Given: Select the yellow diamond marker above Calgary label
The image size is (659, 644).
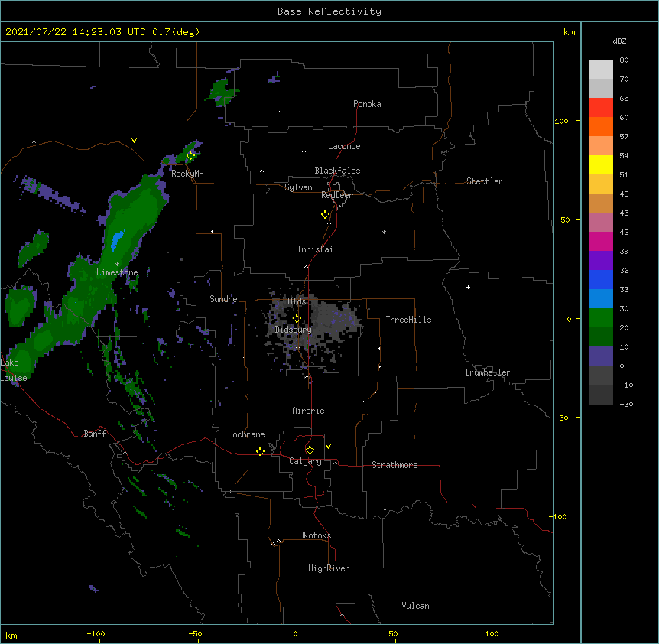Looking at the screenshot, I should pyautogui.click(x=310, y=450).
